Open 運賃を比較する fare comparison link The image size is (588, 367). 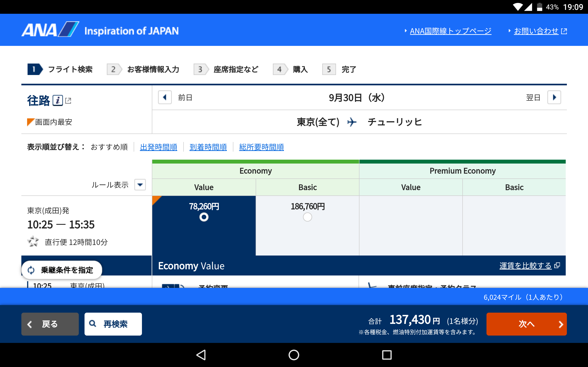[525, 266]
